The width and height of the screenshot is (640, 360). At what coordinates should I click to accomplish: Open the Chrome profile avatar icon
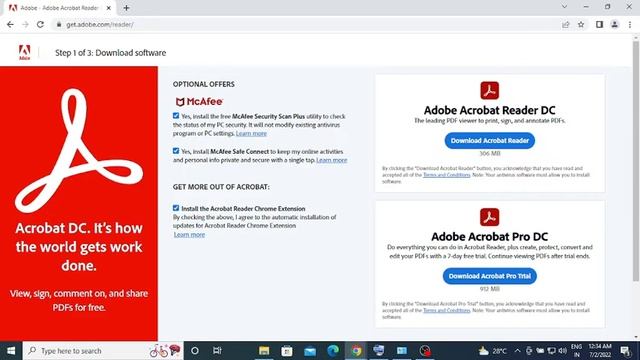[x=614, y=24]
